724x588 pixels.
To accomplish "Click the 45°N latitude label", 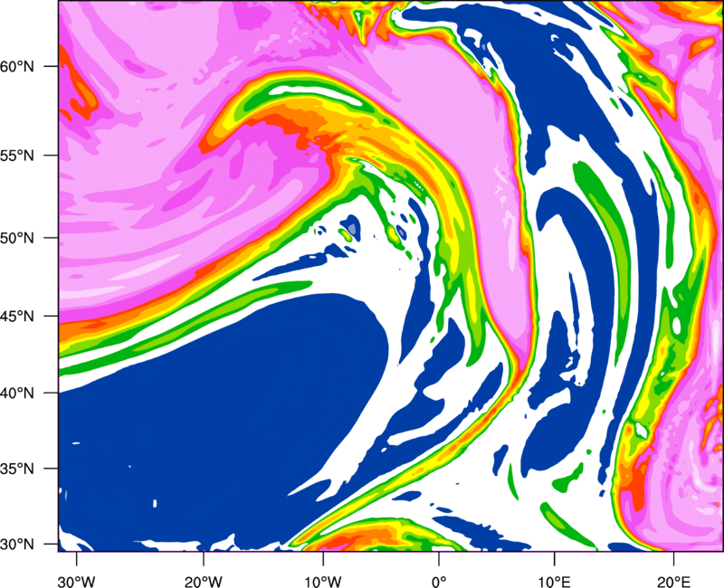I will click(17, 316).
